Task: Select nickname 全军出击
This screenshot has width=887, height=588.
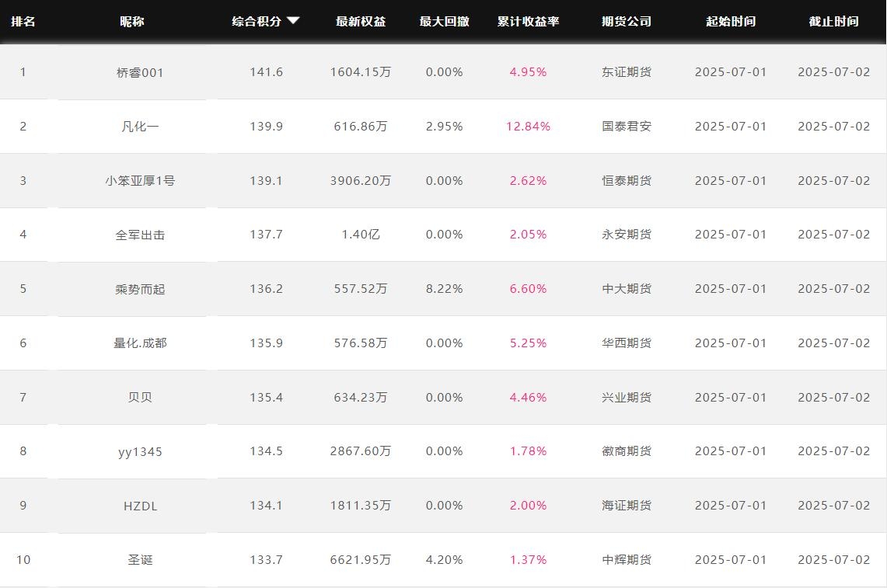Action: (140, 235)
